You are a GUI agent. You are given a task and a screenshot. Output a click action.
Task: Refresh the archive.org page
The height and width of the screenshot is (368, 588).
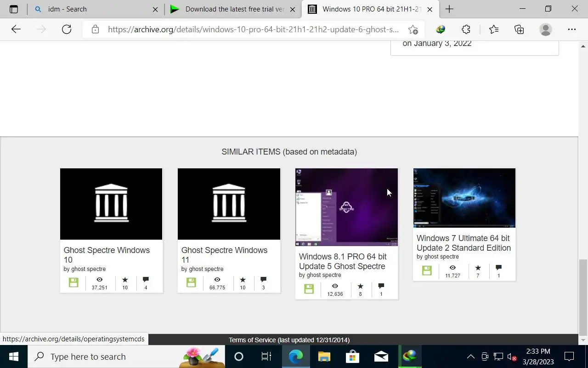(67, 29)
